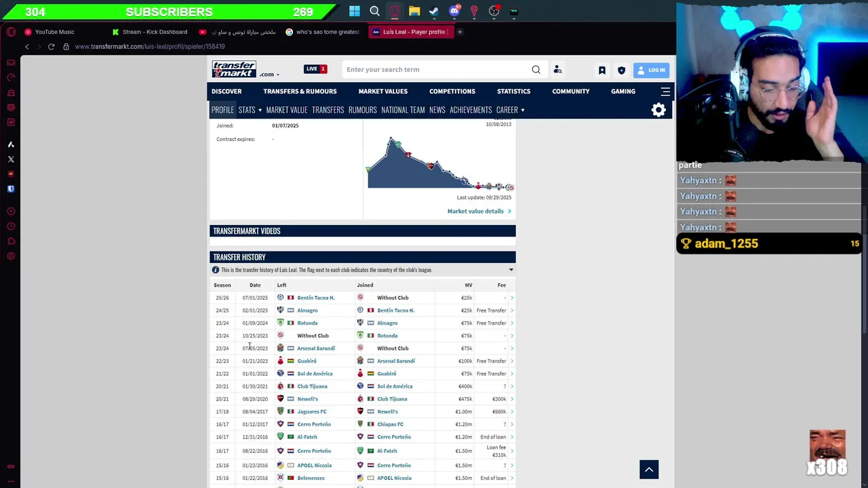This screenshot has width=868, height=488.
Task: Click the browser address bar URL
Action: [150, 47]
